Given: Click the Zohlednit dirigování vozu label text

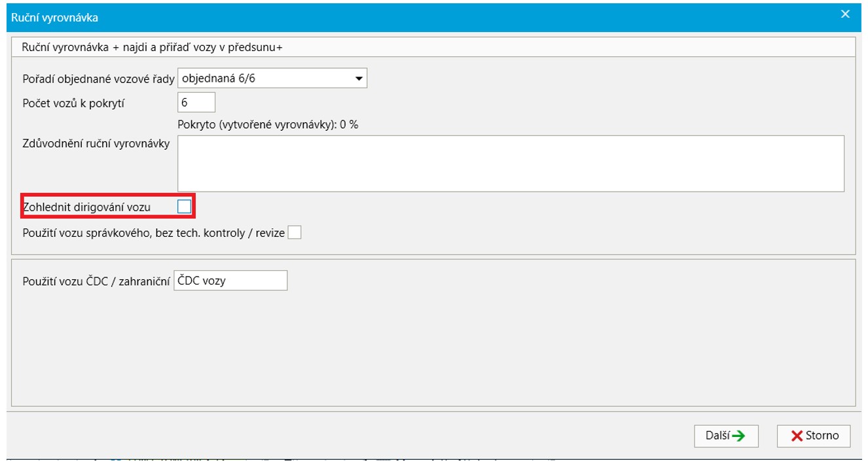Looking at the screenshot, I should [x=86, y=207].
